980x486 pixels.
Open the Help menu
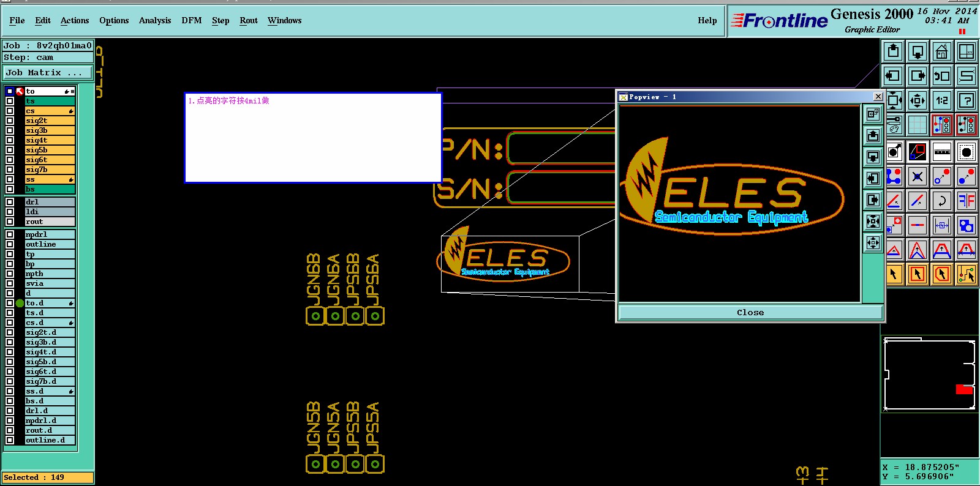707,20
